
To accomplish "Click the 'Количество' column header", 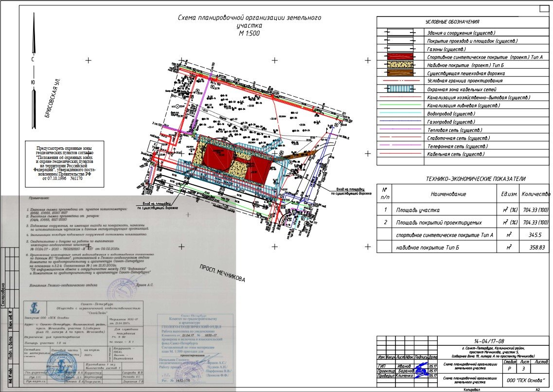I will (535, 194).
